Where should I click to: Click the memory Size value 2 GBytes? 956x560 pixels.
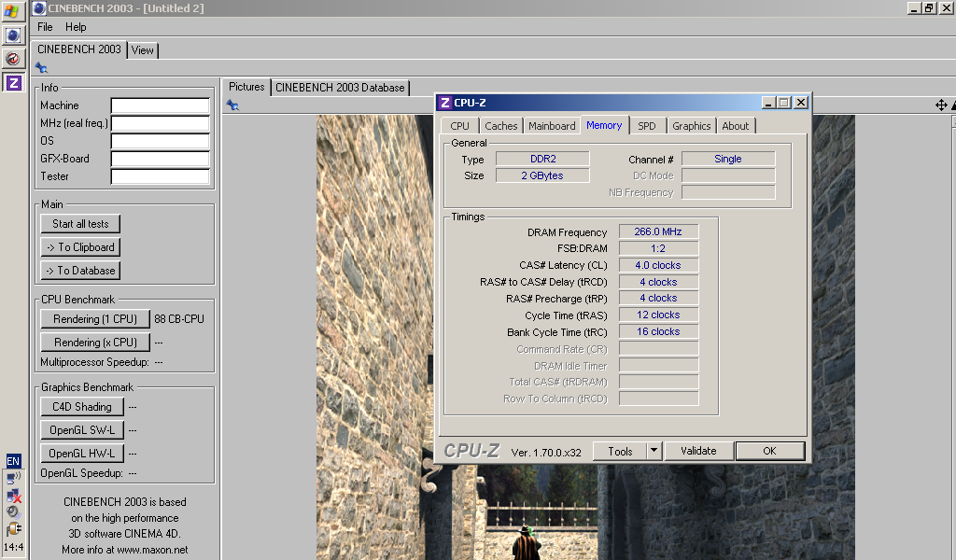(x=542, y=175)
